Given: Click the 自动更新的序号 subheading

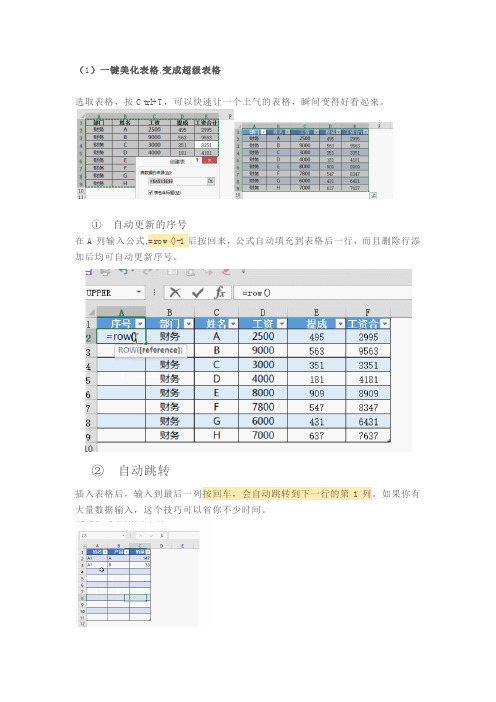Looking at the screenshot, I should [x=150, y=224].
